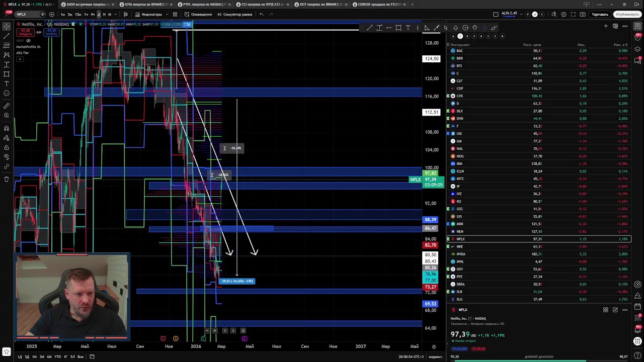Open the chart candle style selector

point(125,14)
